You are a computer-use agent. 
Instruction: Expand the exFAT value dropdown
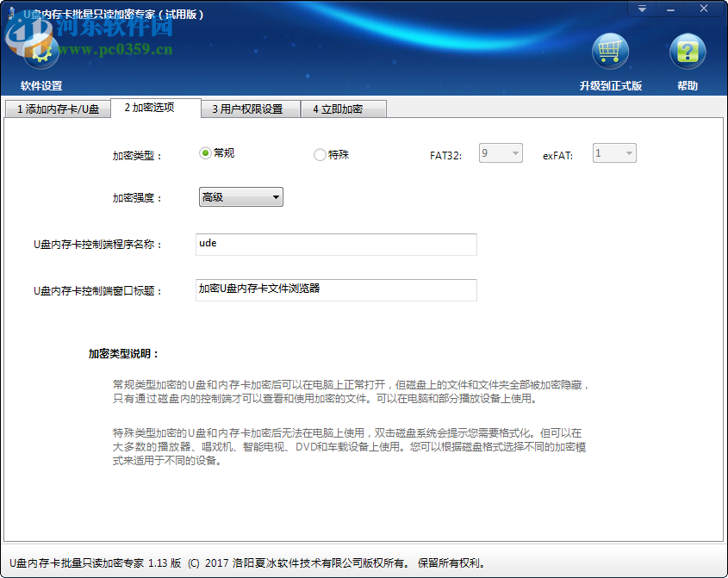pyautogui.click(x=630, y=152)
